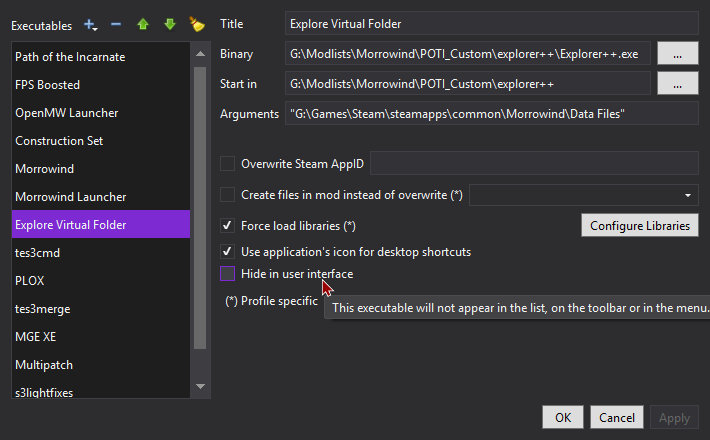Click the broom cleanup icon
Image resolution: width=710 pixels, height=440 pixels.
pyautogui.click(x=197, y=24)
